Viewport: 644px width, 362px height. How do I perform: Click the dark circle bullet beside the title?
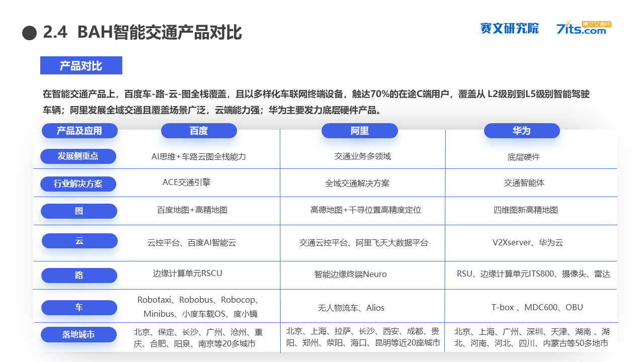[30, 33]
